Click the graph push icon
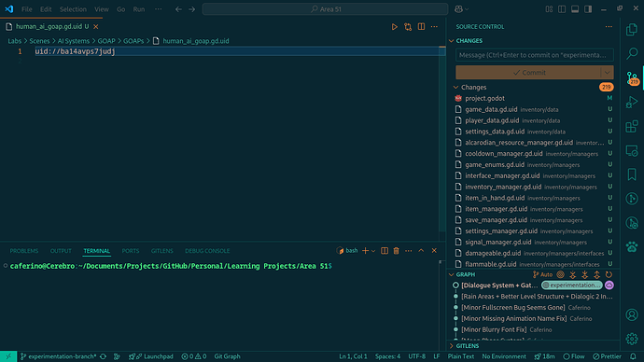 (596, 274)
